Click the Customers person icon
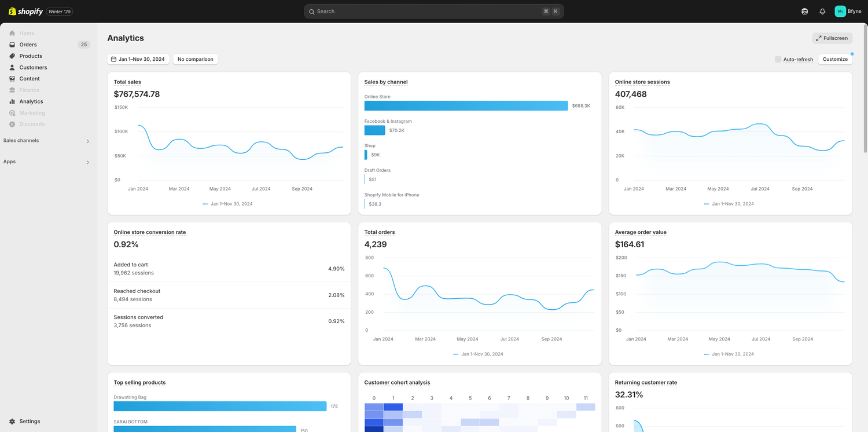868x432 pixels. point(12,67)
